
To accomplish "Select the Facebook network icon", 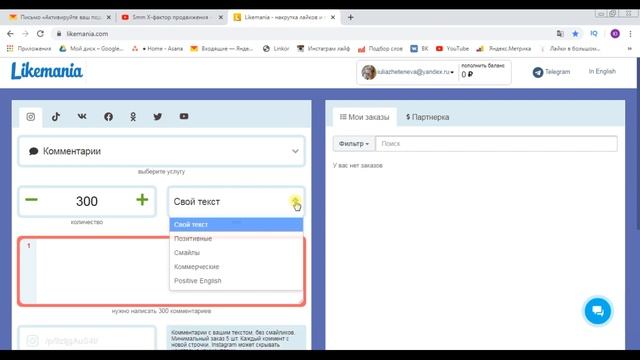I will point(108,117).
